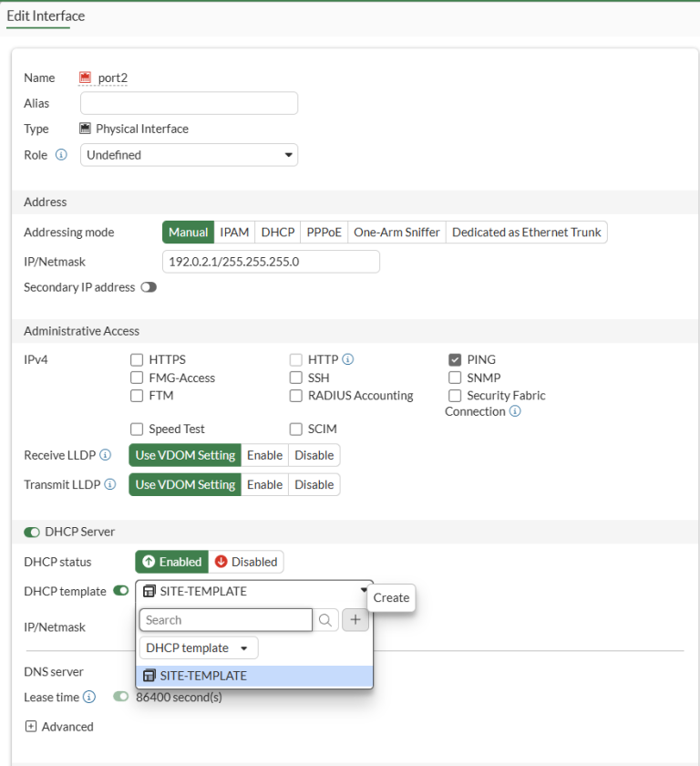Click template icon in selected SITE-TEMPLATE field

coord(149,591)
